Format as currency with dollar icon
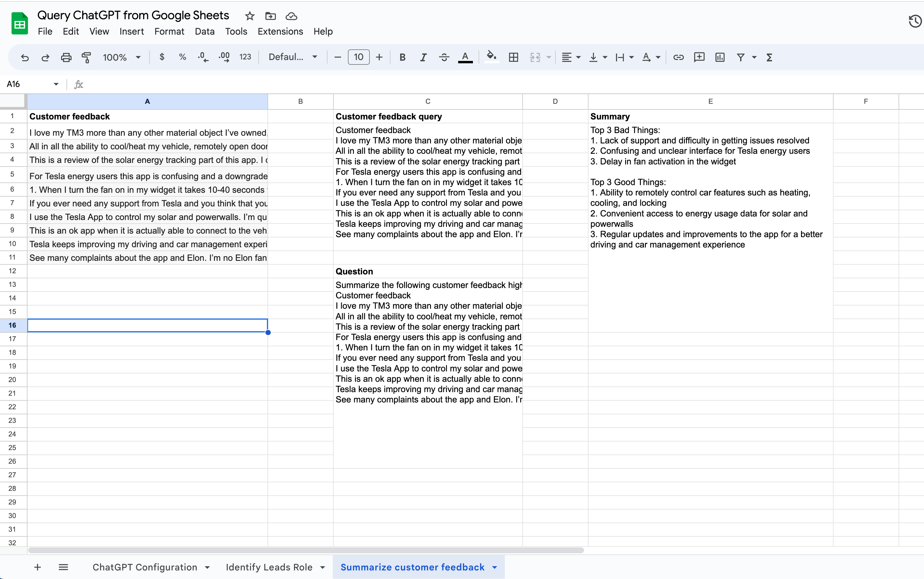The width and height of the screenshot is (924, 579). 162,57
